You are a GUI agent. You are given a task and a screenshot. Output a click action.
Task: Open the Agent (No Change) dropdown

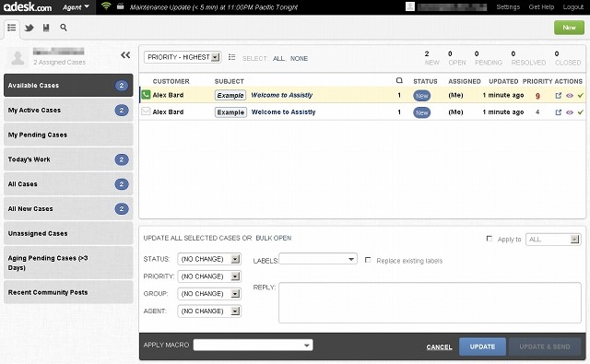[x=209, y=311]
